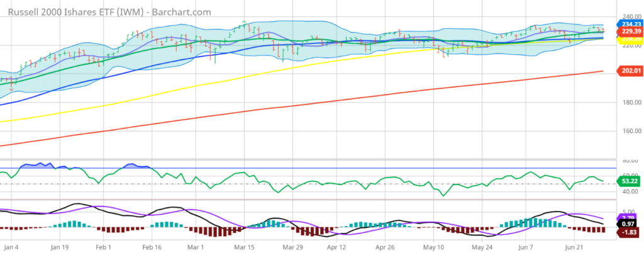Click the 'Jan 4' date label
Image resolution: width=644 pixels, height=255 pixels.
pos(11,247)
